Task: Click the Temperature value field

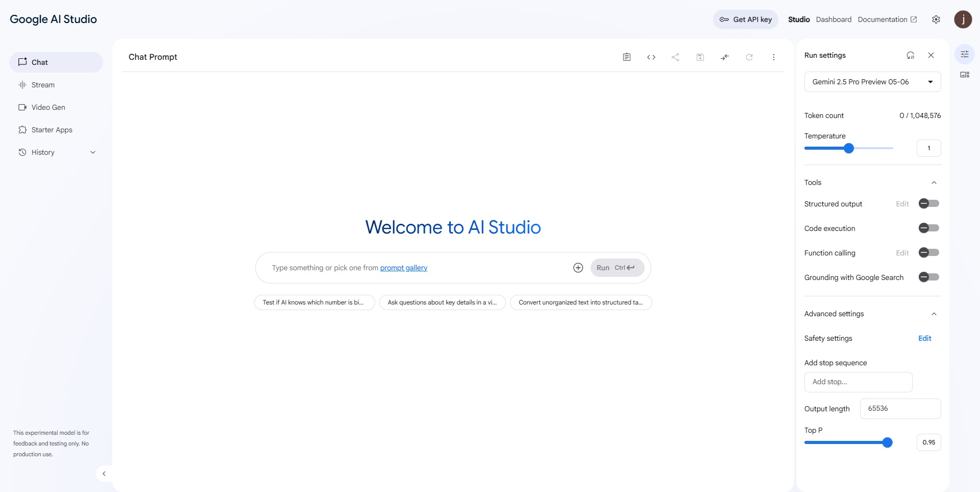Action: (x=928, y=148)
